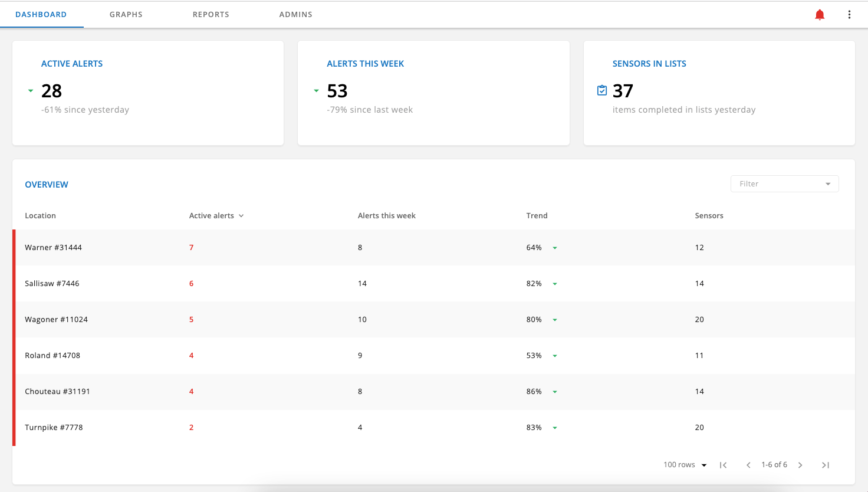Click the red 6 active alerts value

(191, 283)
